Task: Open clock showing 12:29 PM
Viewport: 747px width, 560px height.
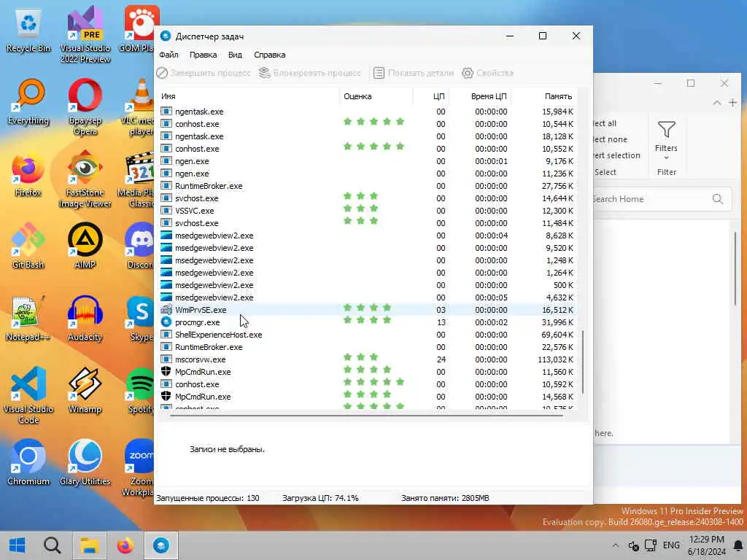Action: [x=706, y=545]
